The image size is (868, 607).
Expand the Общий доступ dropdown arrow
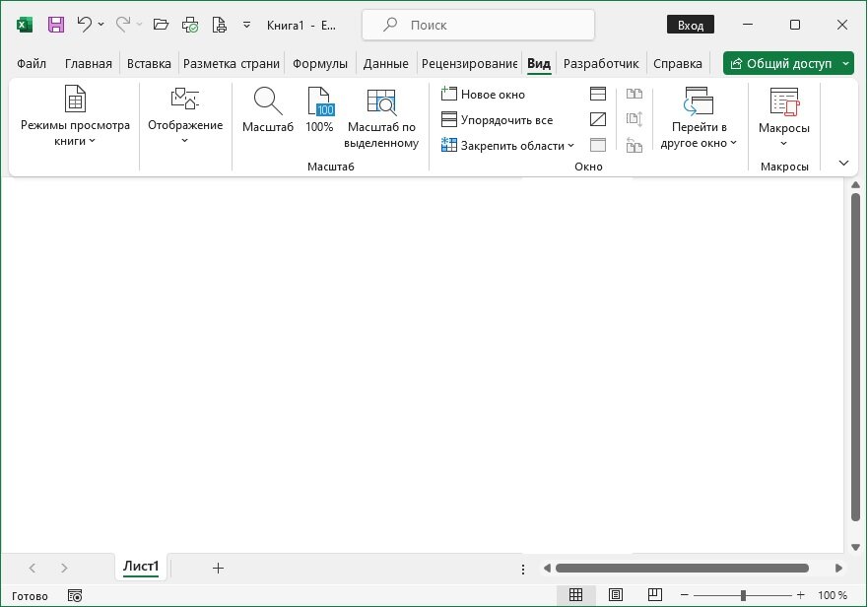[x=846, y=64]
